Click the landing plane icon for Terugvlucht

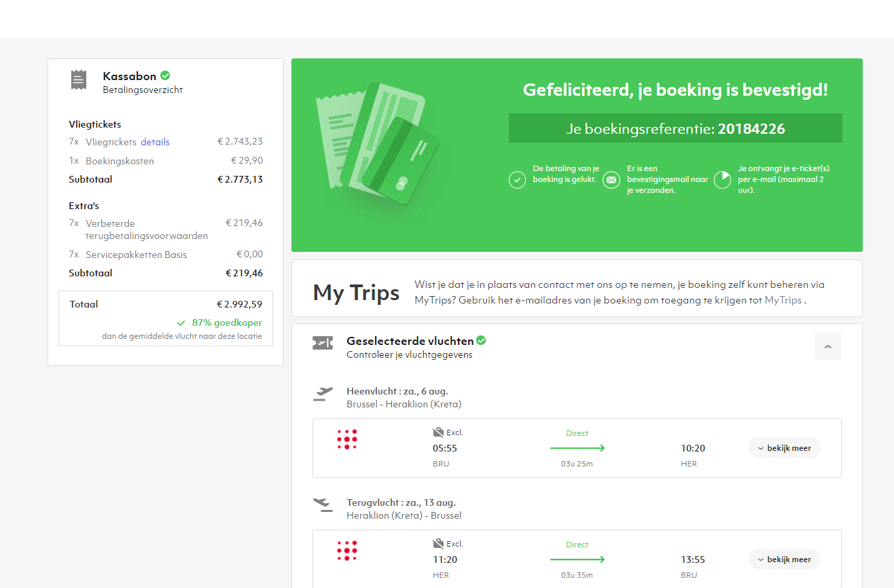pyautogui.click(x=323, y=504)
